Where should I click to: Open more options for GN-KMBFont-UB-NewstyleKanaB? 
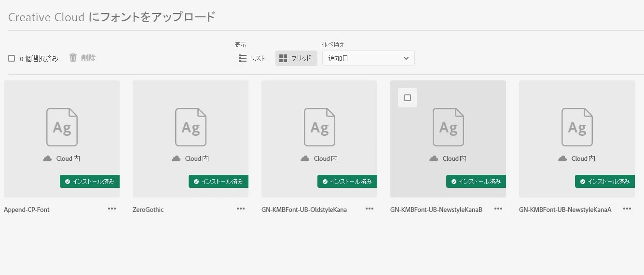pos(498,209)
